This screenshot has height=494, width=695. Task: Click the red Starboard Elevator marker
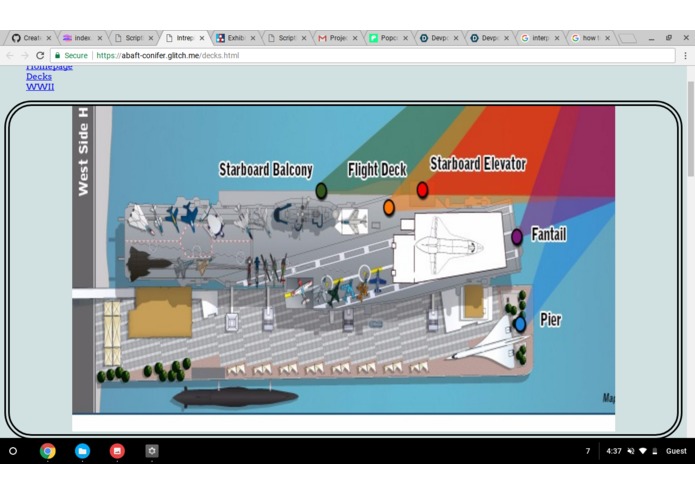(422, 190)
